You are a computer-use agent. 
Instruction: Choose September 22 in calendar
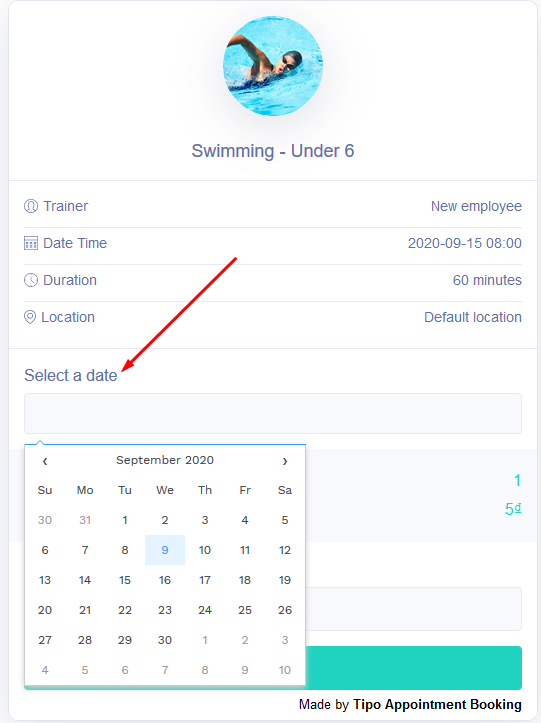point(125,610)
